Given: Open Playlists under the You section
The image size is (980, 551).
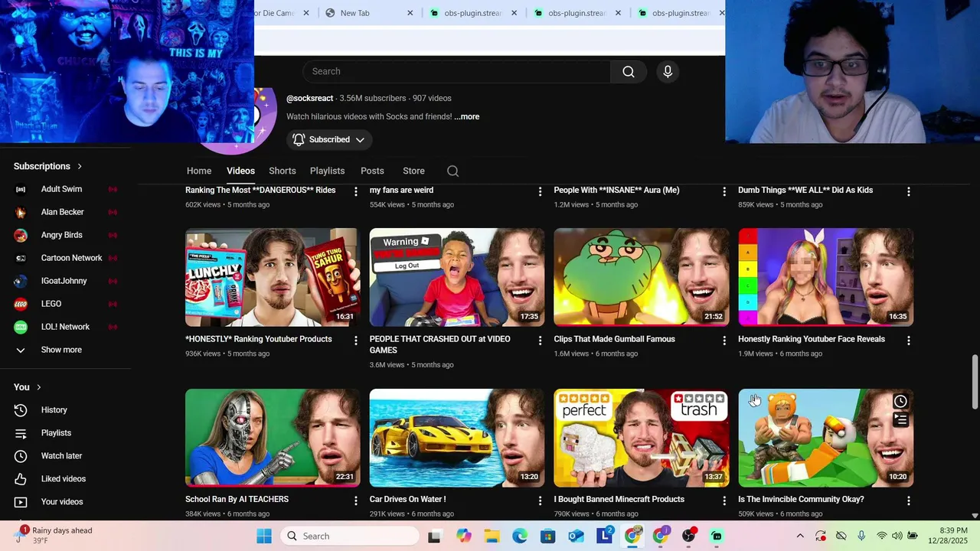Looking at the screenshot, I should click(56, 433).
